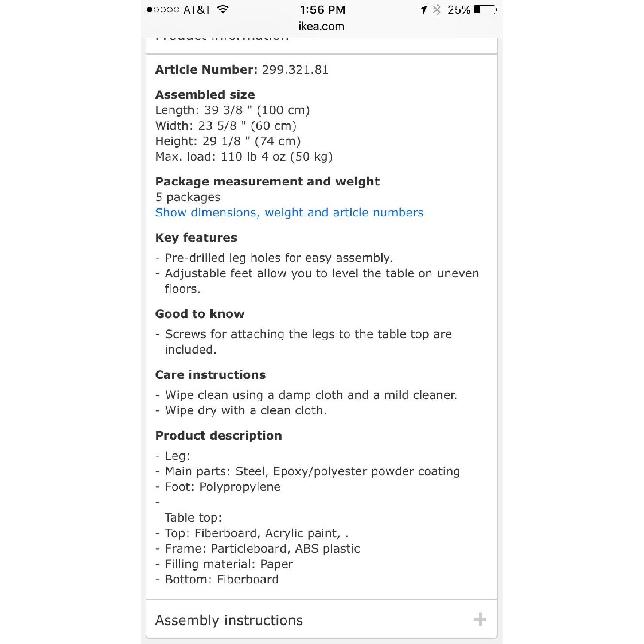Click the Good to know heading
The image size is (644, 644).
200,314
